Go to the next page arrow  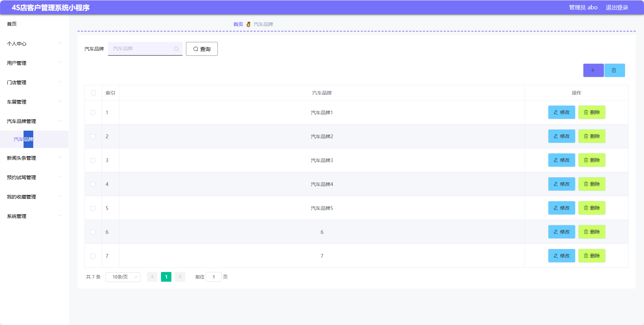pos(180,277)
